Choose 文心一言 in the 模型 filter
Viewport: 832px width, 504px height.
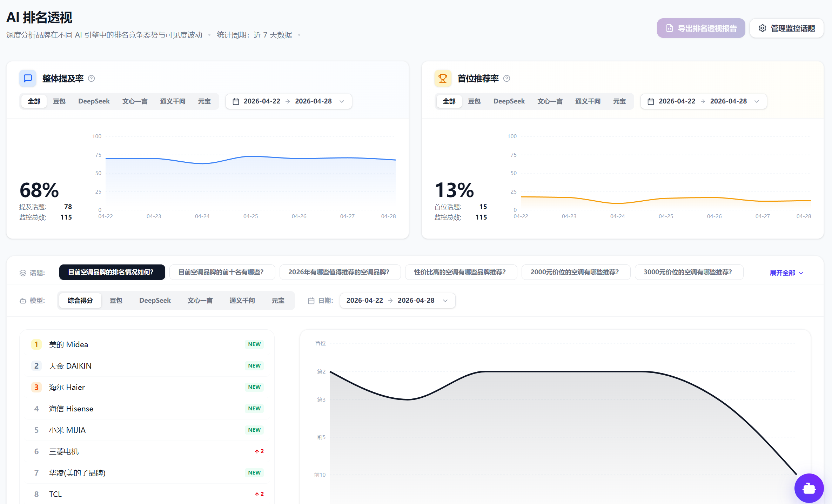click(x=200, y=301)
